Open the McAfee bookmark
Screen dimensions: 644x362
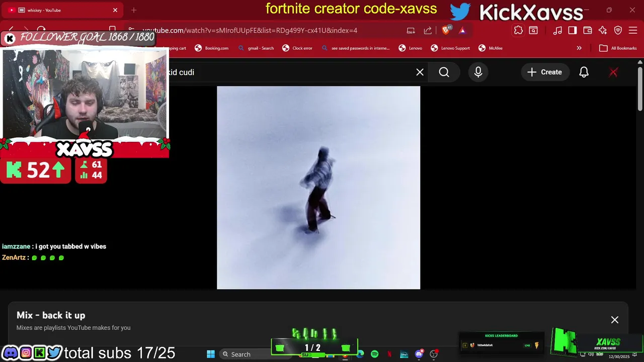click(491, 48)
